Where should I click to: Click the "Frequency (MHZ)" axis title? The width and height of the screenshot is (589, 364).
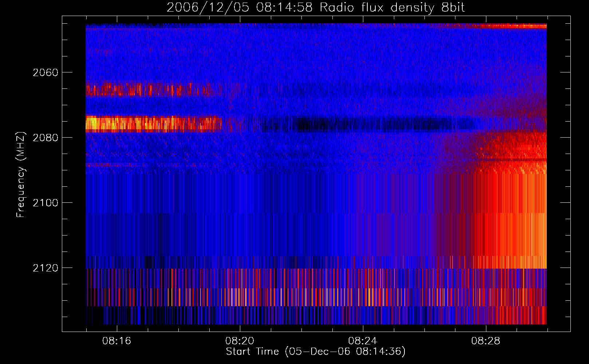(21, 175)
